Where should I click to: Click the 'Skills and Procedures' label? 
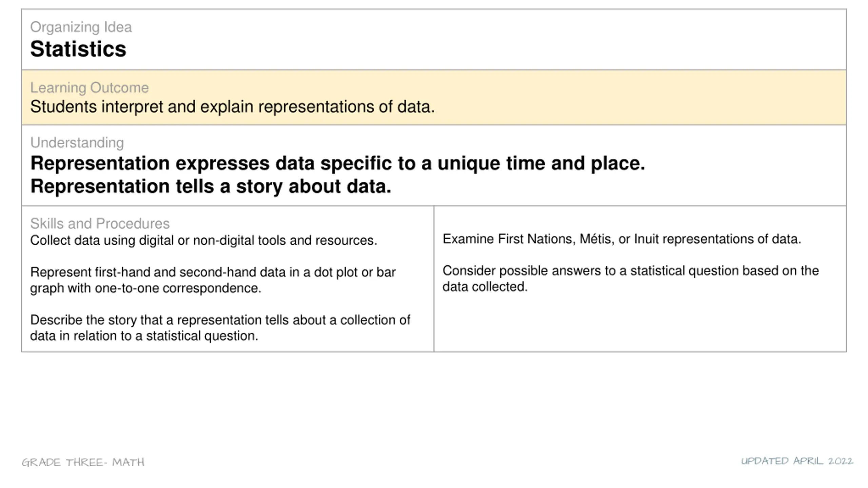click(x=100, y=224)
